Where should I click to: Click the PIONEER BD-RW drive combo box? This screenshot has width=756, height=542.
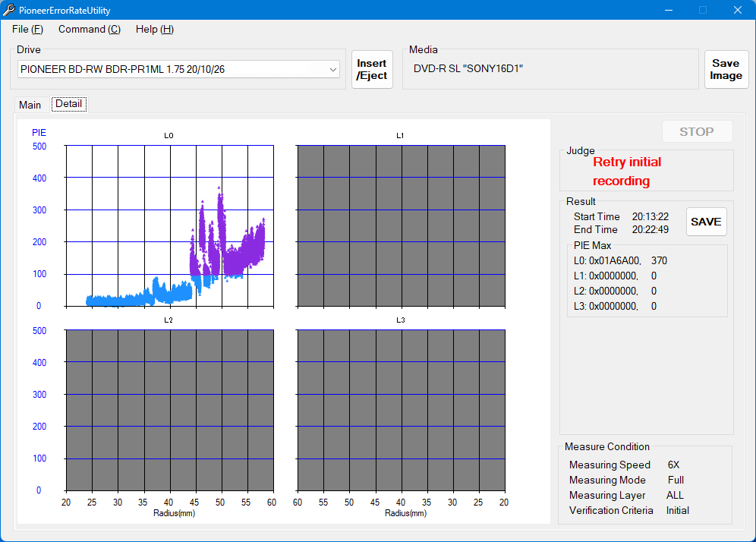pyautogui.click(x=178, y=69)
